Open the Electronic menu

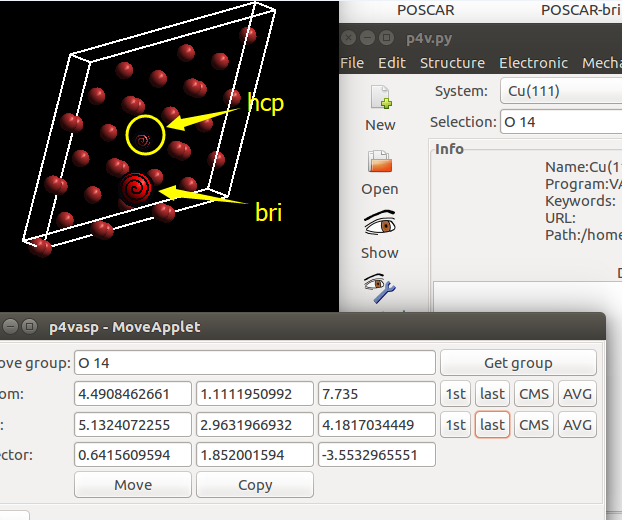tap(533, 63)
